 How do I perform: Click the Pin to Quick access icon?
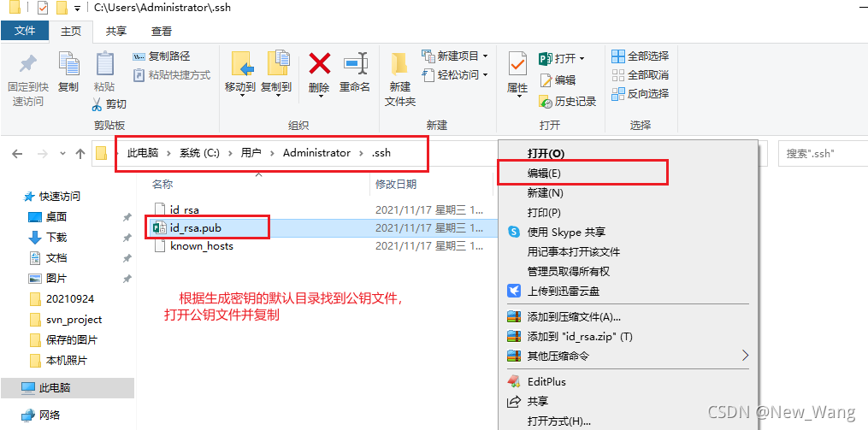tap(27, 63)
